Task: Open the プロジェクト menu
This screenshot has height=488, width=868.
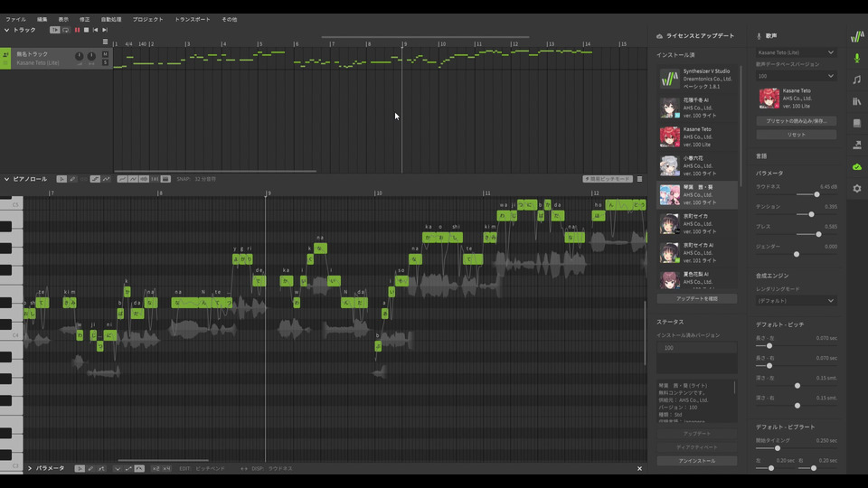Action: pyautogui.click(x=147, y=19)
